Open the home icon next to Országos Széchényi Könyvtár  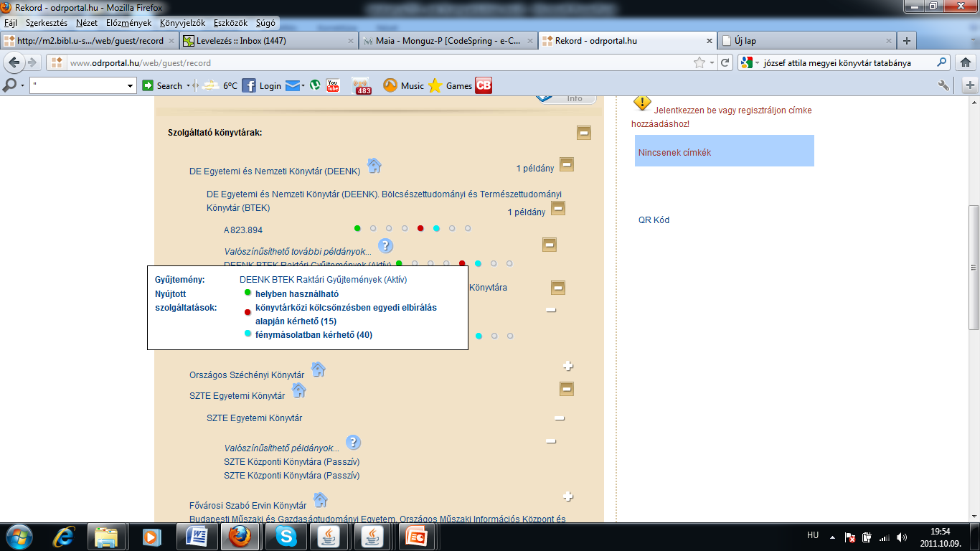pos(318,369)
